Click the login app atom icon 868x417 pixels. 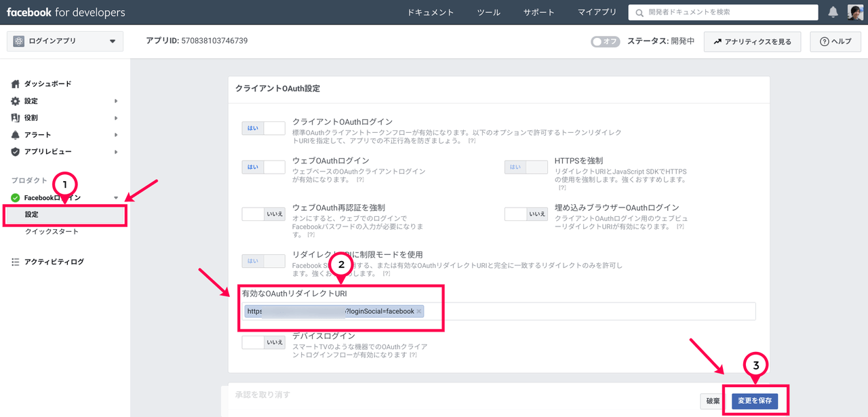coord(19,41)
